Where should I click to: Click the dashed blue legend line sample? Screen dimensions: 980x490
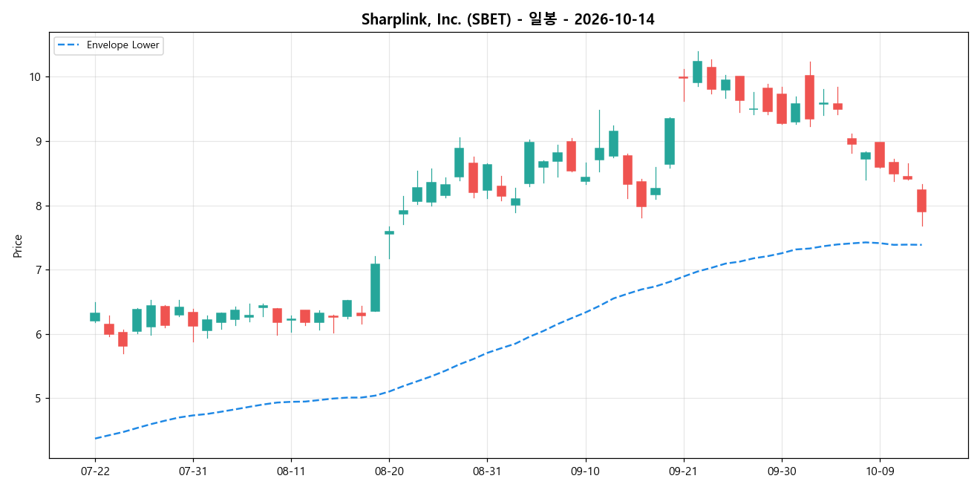[69, 45]
